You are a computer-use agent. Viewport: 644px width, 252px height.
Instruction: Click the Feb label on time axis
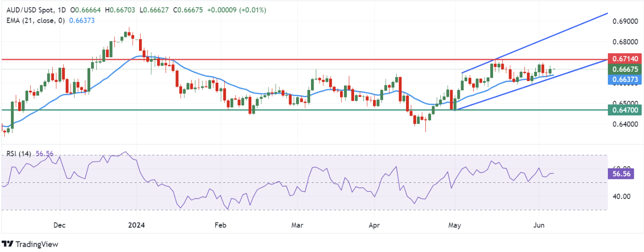(220, 225)
